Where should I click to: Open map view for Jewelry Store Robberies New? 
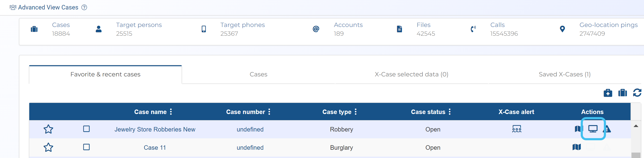click(x=577, y=129)
